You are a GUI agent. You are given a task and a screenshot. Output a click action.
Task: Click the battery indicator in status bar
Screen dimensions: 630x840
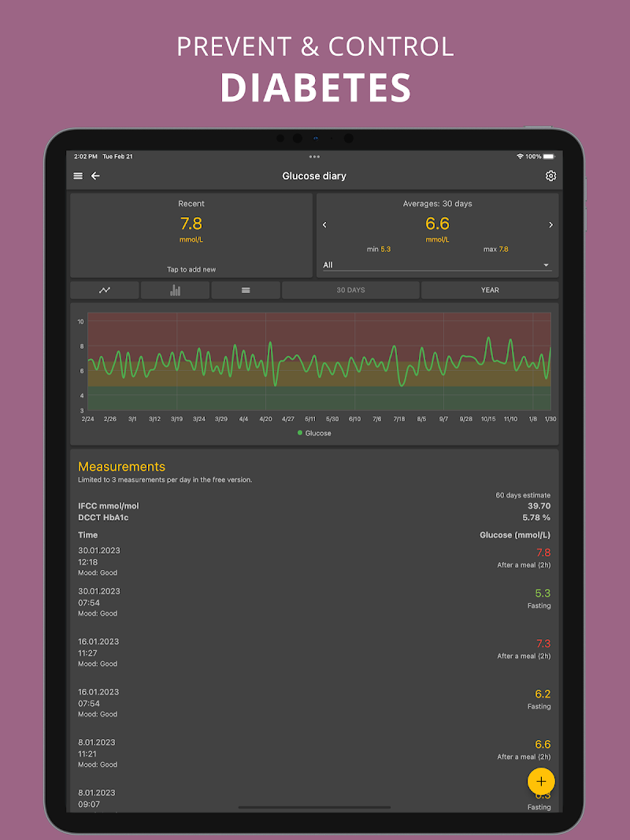(549, 157)
